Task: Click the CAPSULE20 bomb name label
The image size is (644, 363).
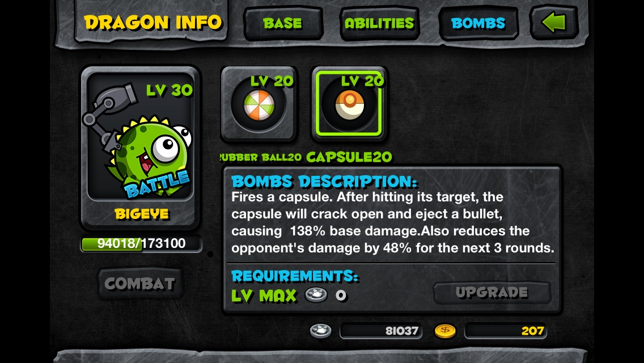Action: [349, 157]
